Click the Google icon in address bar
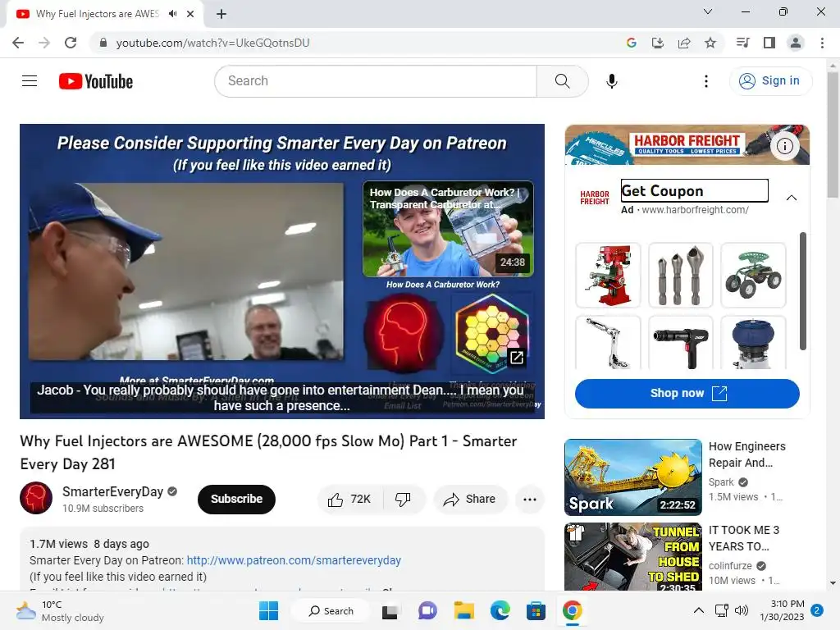840x630 pixels. (631, 43)
